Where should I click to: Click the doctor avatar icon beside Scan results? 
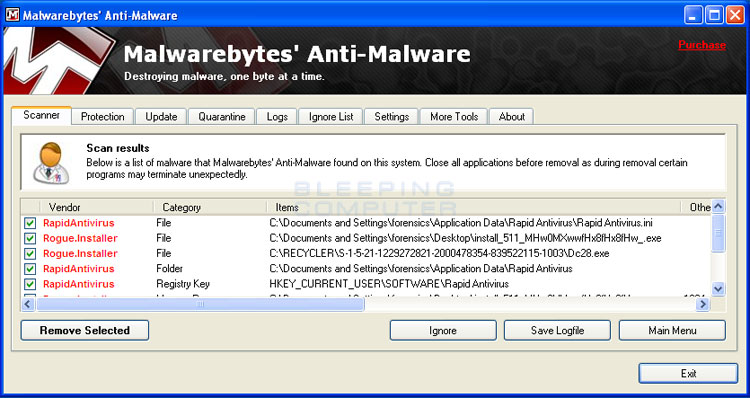pyautogui.click(x=52, y=163)
